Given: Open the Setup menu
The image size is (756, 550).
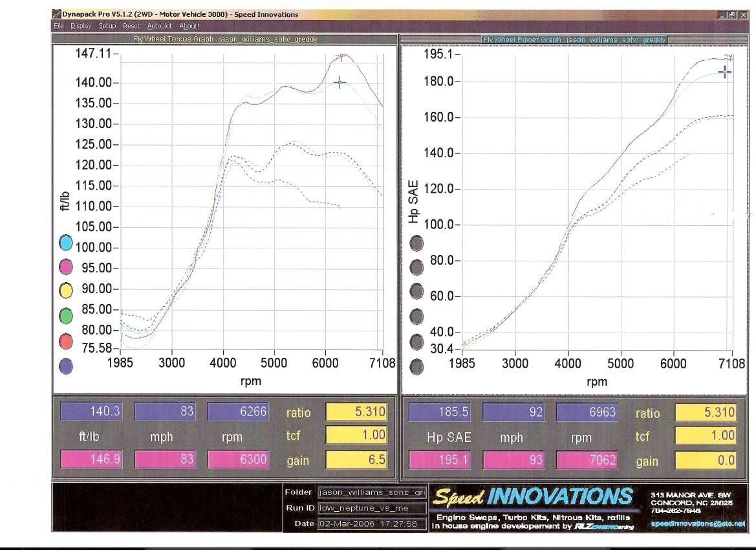Looking at the screenshot, I should [107, 26].
